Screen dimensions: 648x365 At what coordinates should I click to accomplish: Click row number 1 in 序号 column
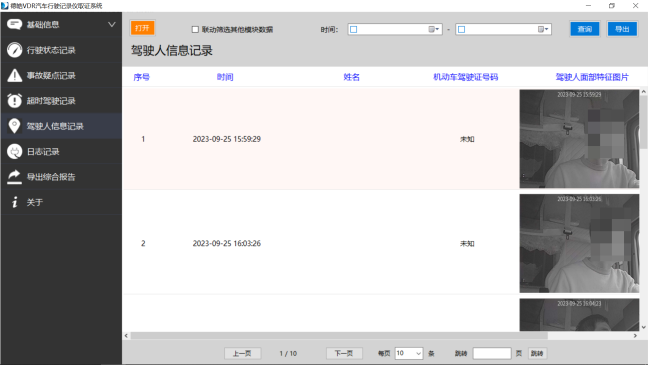[143, 139]
